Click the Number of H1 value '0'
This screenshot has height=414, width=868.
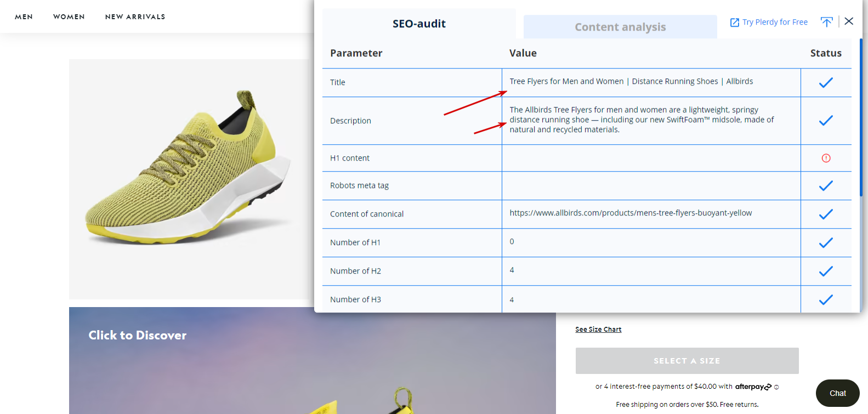[512, 242]
